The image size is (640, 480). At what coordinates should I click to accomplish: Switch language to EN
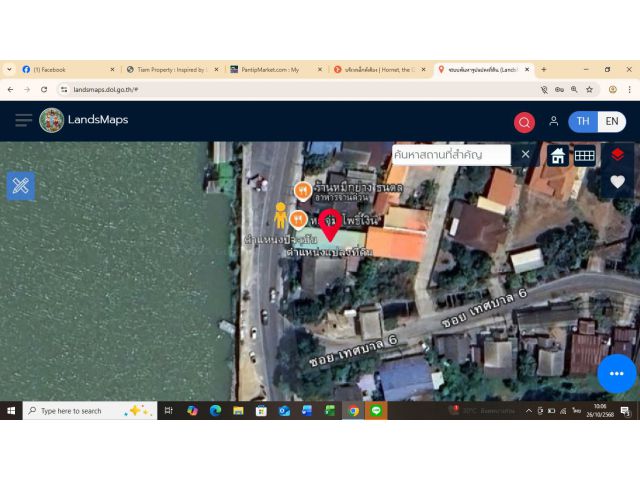click(611, 121)
